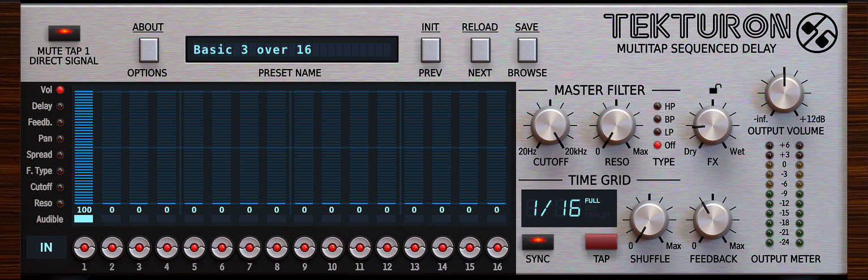Select the Off filter type LED
868x280 pixels.
658,145
